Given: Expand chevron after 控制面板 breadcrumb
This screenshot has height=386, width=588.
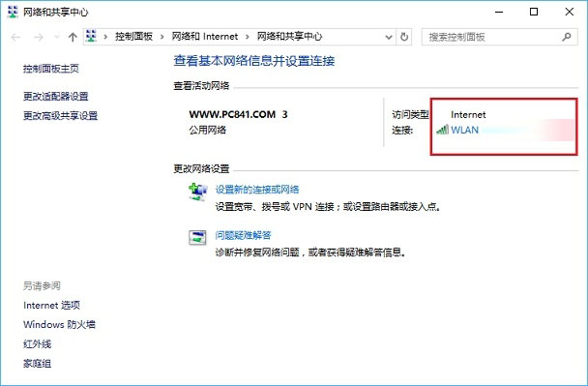Looking at the screenshot, I should (x=162, y=37).
